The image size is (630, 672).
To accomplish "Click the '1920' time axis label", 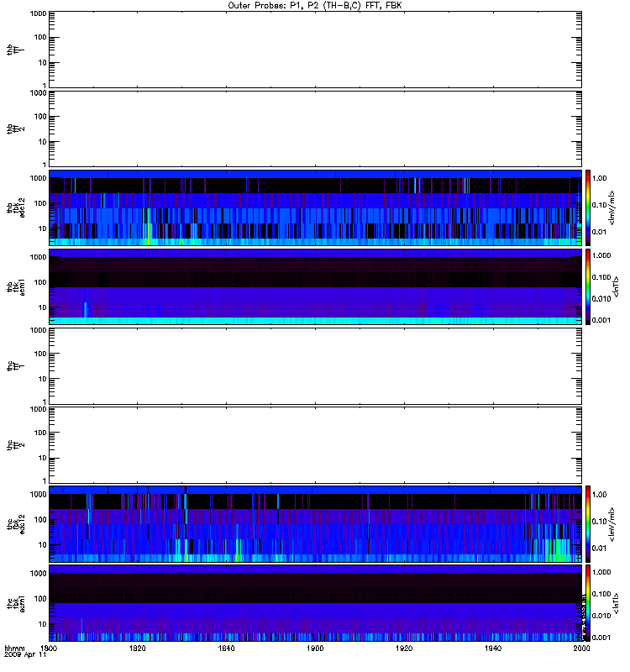I will (x=404, y=648).
